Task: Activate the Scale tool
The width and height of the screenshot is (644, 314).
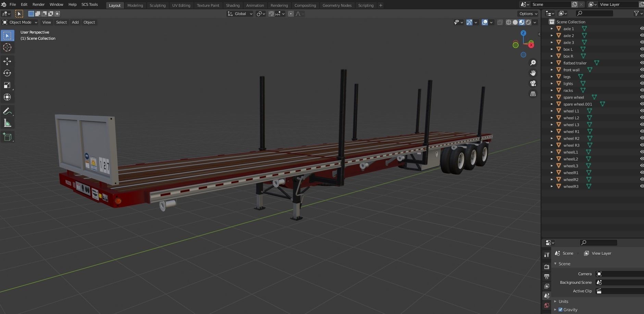Action: [7, 85]
